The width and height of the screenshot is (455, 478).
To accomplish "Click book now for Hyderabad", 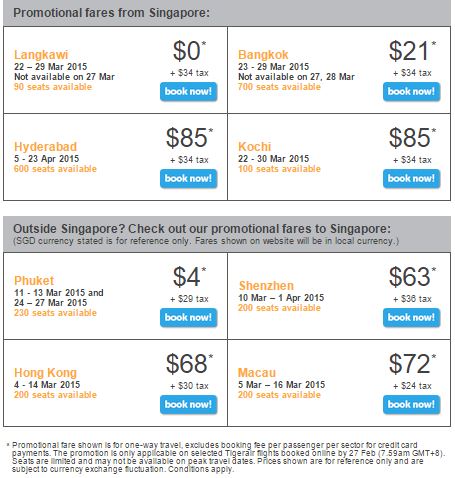I will click(188, 178).
